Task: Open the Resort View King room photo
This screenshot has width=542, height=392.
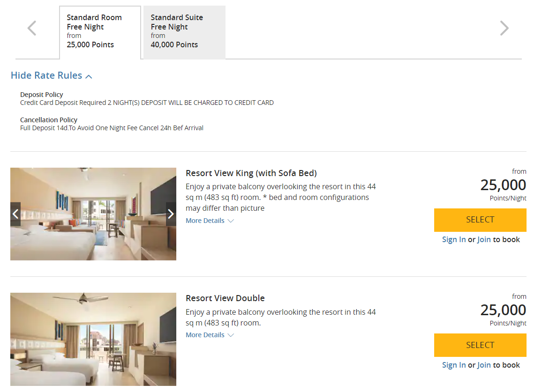Action: point(93,214)
